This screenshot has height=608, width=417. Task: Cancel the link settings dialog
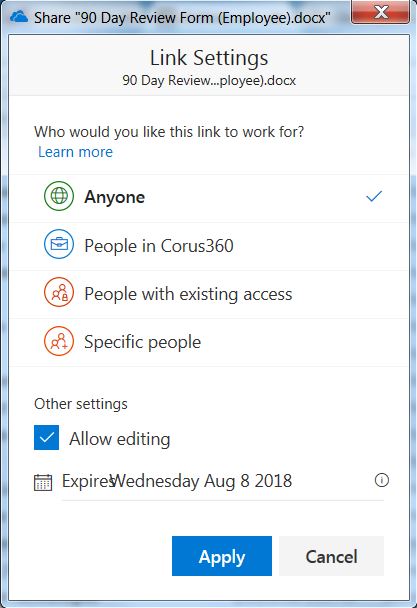pyautogui.click(x=331, y=556)
